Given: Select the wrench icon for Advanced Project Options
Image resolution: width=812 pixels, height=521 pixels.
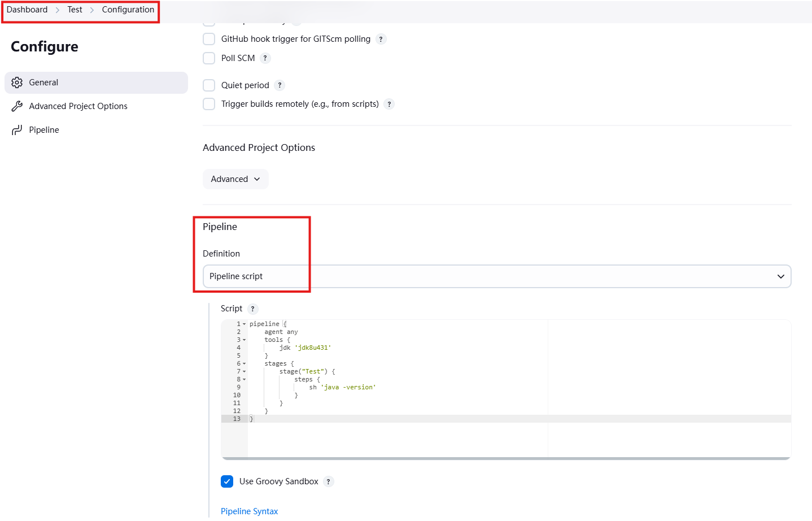Looking at the screenshot, I should (x=16, y=106).
